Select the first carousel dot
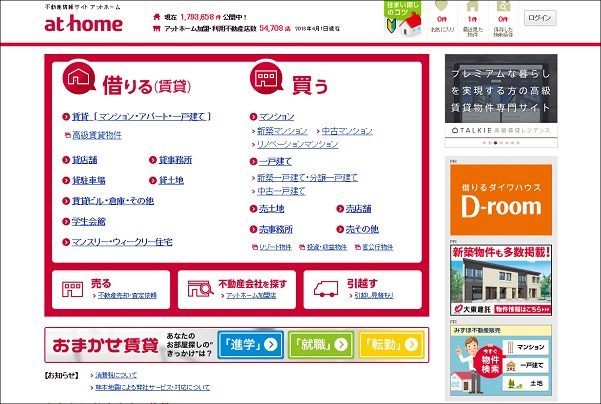The height and width of the screenshot is (404, 601). point(484,143)
